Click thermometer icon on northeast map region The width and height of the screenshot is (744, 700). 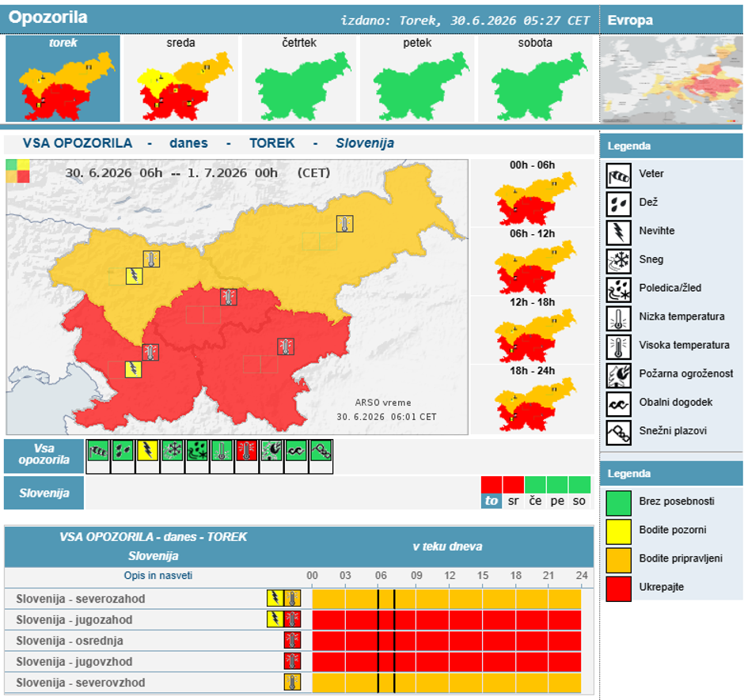(344, 223)
